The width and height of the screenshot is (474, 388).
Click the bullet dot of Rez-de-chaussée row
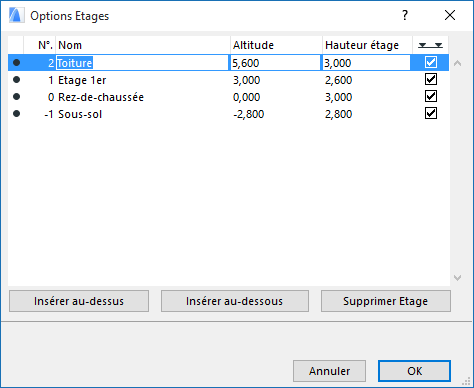click(x=16, y=97)
